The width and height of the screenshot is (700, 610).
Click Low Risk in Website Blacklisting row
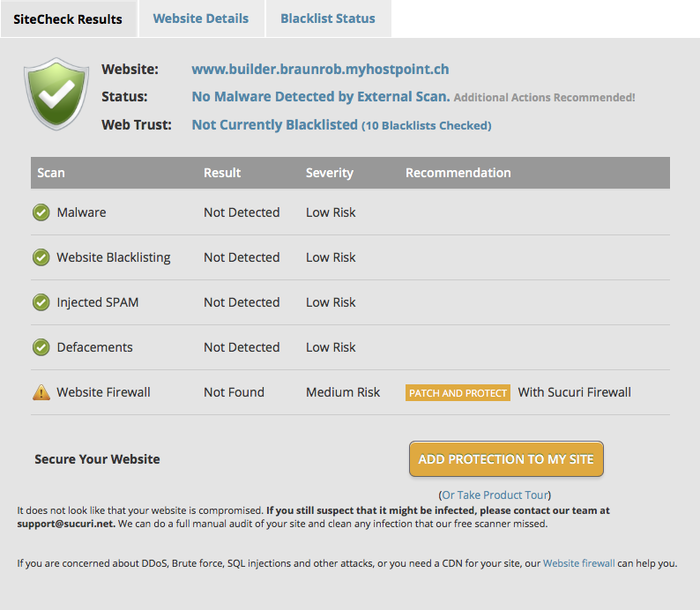pos(331,257)
